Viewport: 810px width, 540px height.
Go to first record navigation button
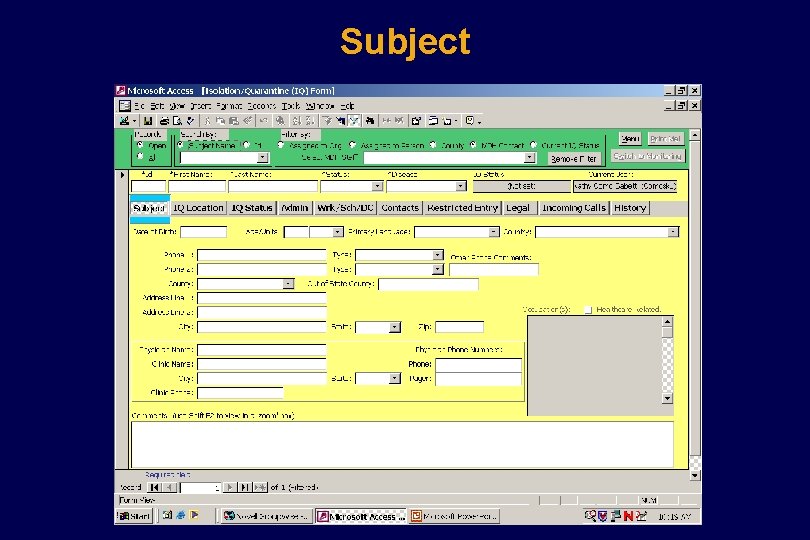(154, 487)
